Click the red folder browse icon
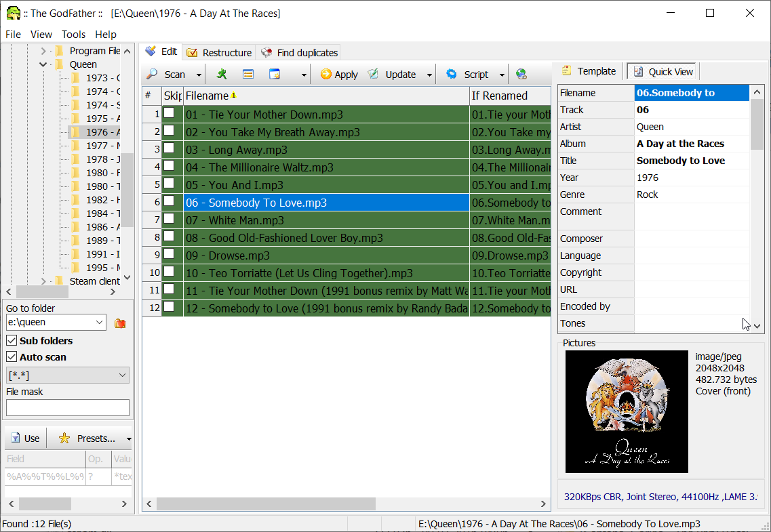The image size is (771, 532). [120, 323]
